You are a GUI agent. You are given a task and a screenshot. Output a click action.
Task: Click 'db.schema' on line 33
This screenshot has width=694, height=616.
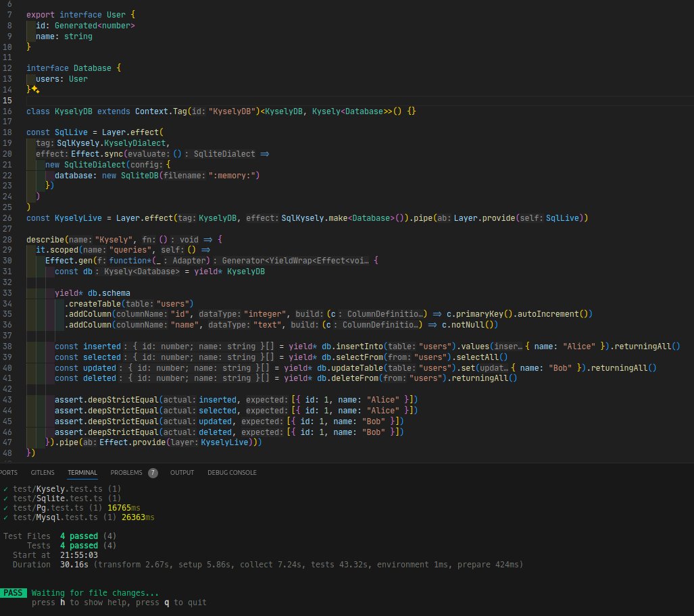click(x=109, y=293)
